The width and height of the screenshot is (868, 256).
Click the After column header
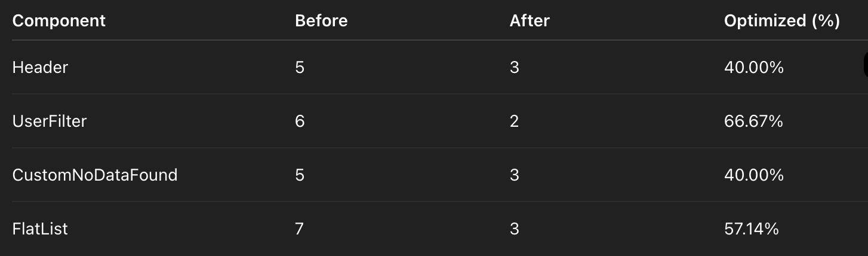(x=529, y=21)
